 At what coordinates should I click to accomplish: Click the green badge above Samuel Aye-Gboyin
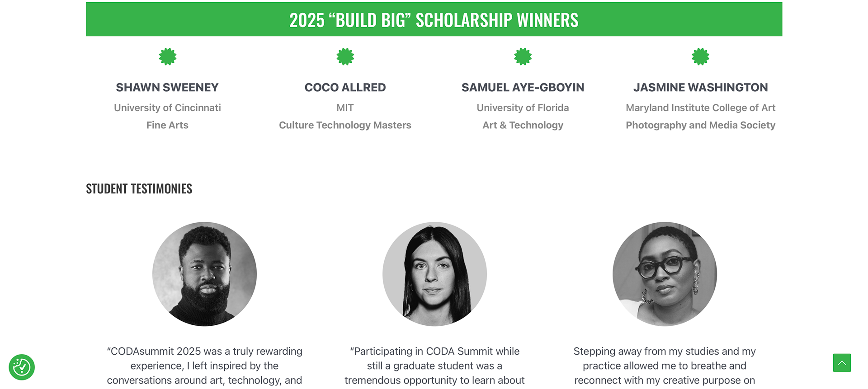pyautogui.click(x=523, y=57)
